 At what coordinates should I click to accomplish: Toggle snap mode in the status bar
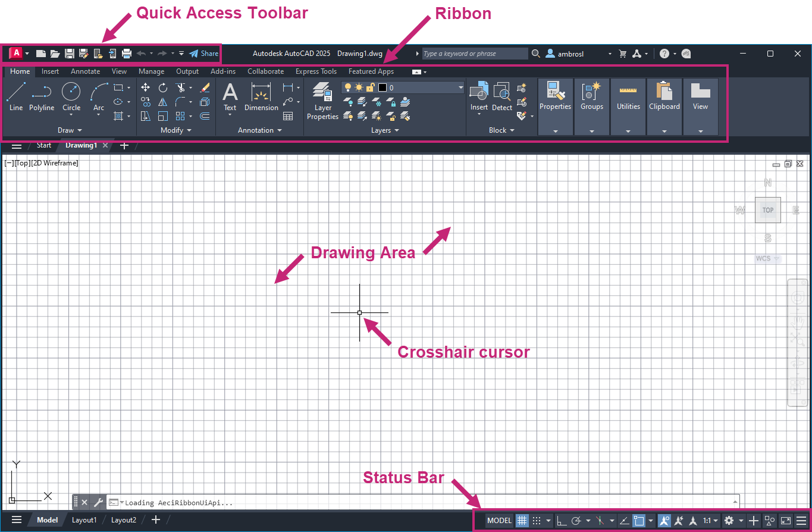[537, 521]
